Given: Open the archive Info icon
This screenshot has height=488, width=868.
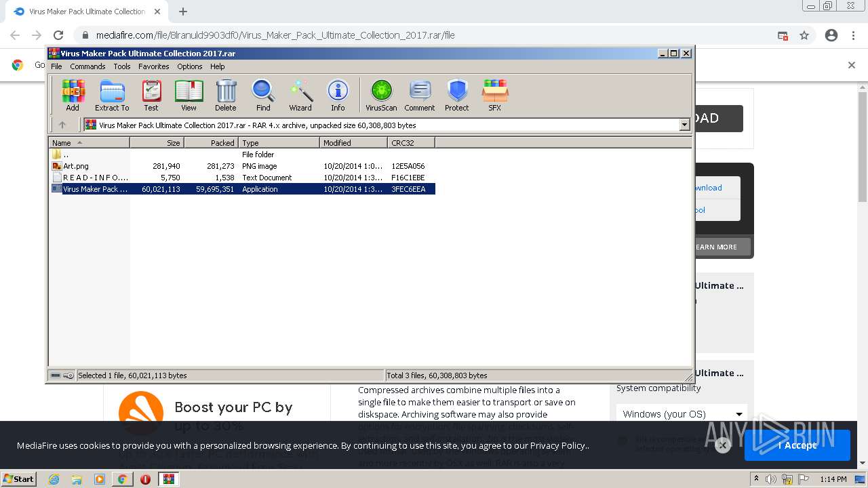Looking at the screenshot, I should pyautogui.click(x=338, y=96).
